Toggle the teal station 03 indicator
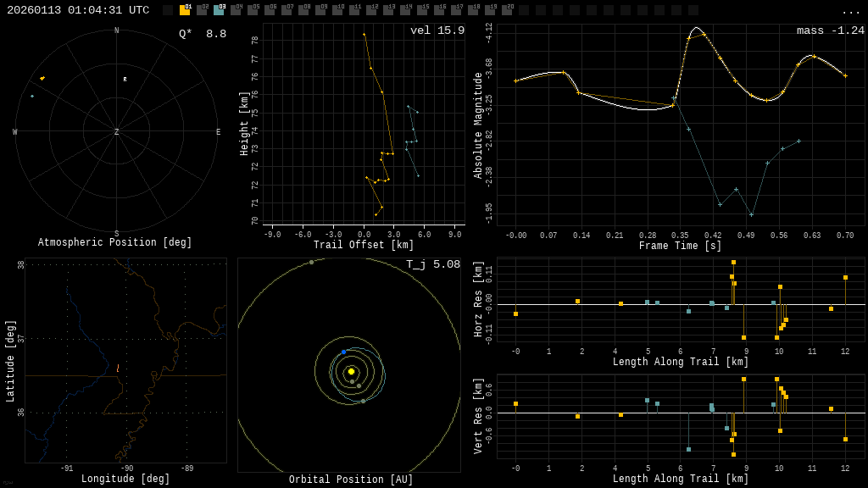This screenshot has width=868, height=488. (219, 10)
